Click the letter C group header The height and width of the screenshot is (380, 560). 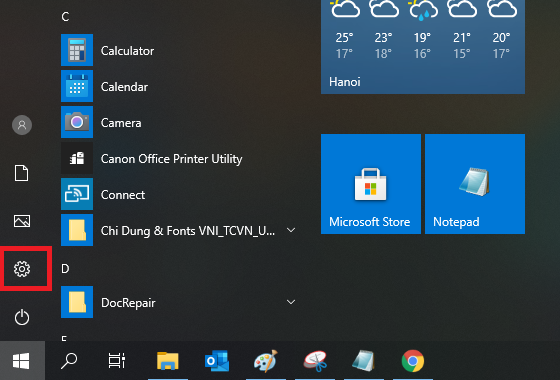(x=65, y=16)
